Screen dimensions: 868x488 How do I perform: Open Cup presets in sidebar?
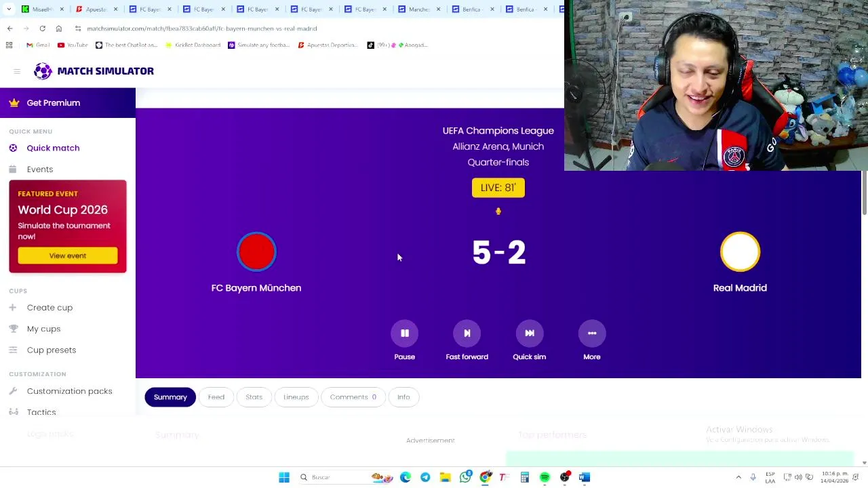[52, 350]
